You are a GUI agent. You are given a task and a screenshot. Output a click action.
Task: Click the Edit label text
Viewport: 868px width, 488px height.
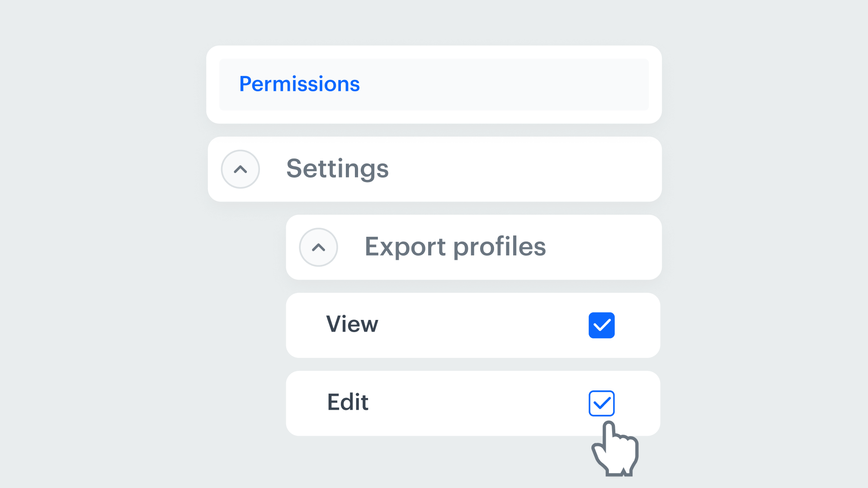[x=348, y=402]
